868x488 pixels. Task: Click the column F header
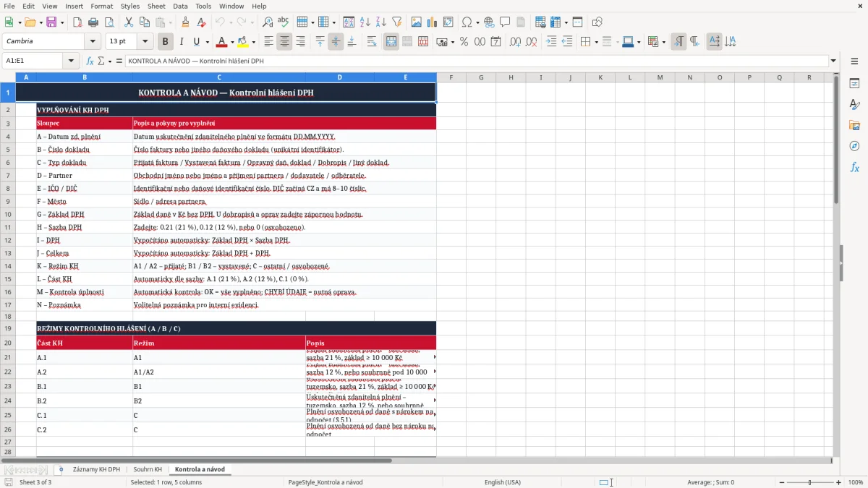(x=451, y=77)
